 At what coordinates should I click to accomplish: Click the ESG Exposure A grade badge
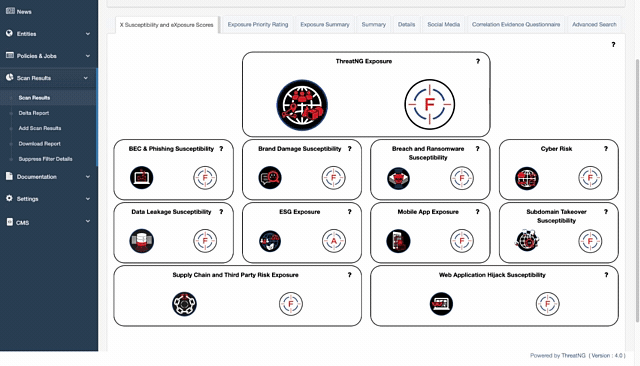(333, 241)
